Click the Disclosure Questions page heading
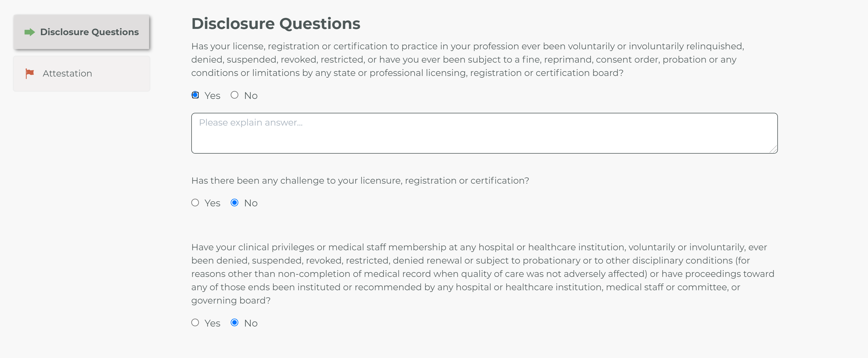The width and height of the screenshot is (868, 358). click(x=276, y=24)
